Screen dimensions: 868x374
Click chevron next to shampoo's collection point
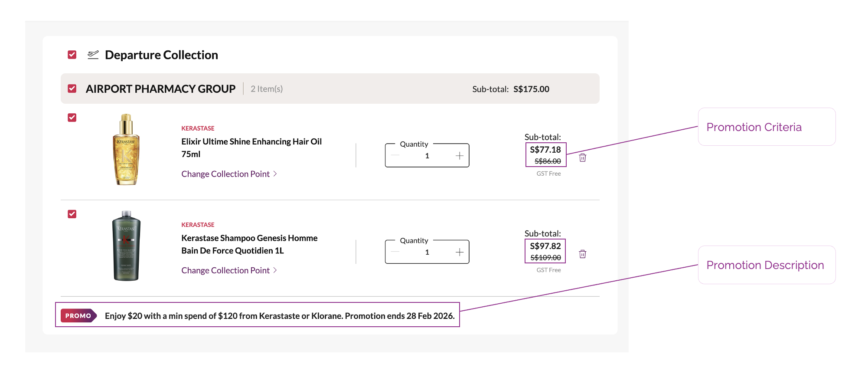click(275, 270)
